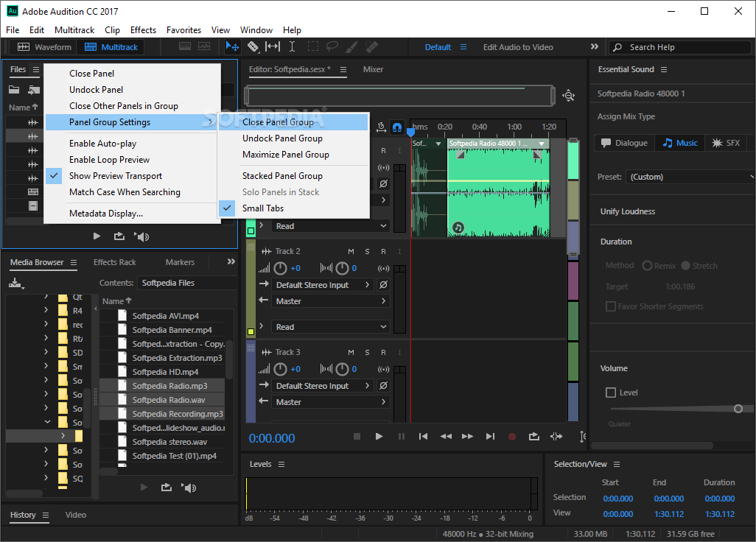Select Edit Audio to Video workspace
The image size is (756, 542).
click(x=518, y=47)
